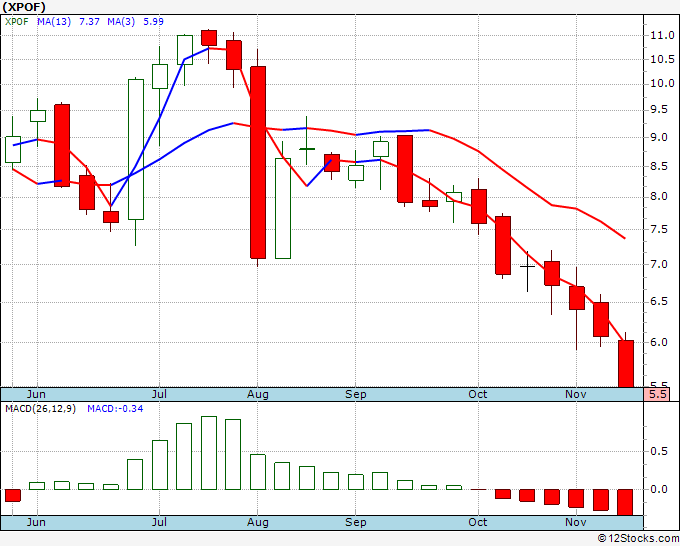This screenshot has height=546, width=680.
Task: Click Jun on the price chart time axis
Action: point(36,394)
